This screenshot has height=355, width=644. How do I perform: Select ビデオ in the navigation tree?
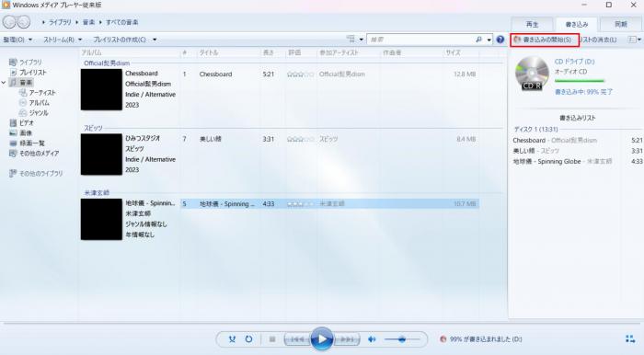[x=27, y=122]
